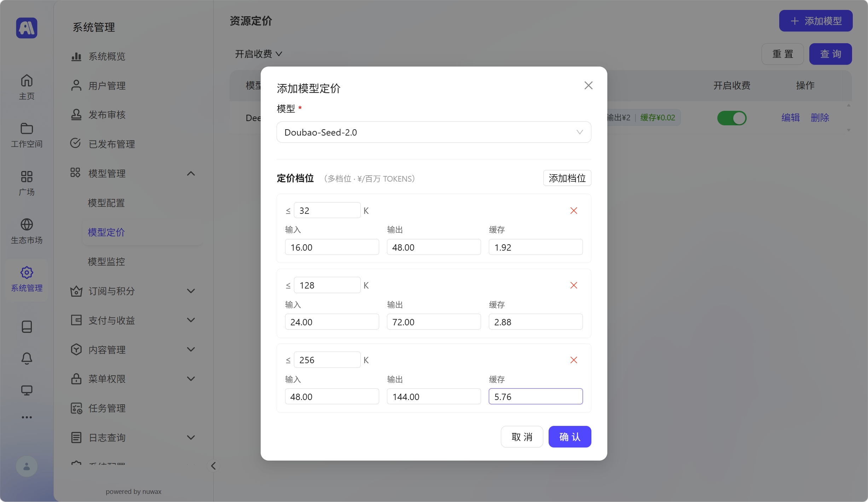Click the 添加模型 button
The width and height of the screenshot is (868, 502).
816,21
